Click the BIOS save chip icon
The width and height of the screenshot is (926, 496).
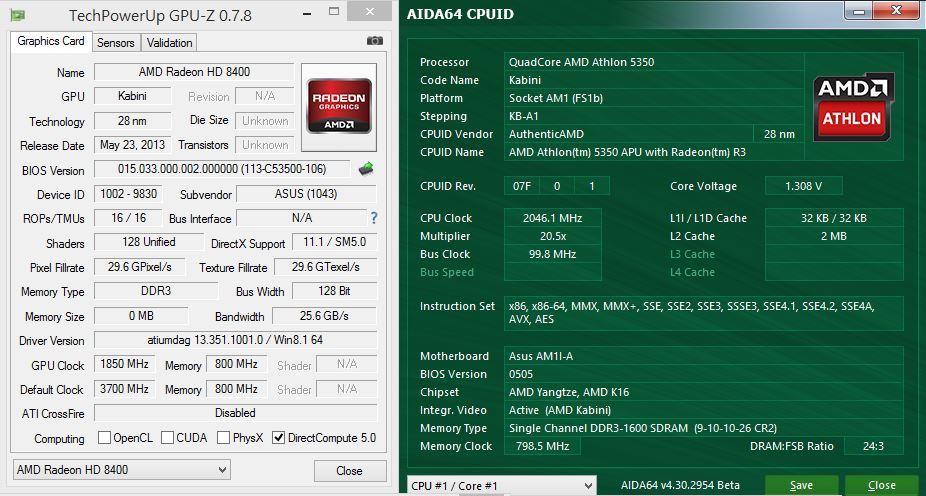[x=366, y=169]
